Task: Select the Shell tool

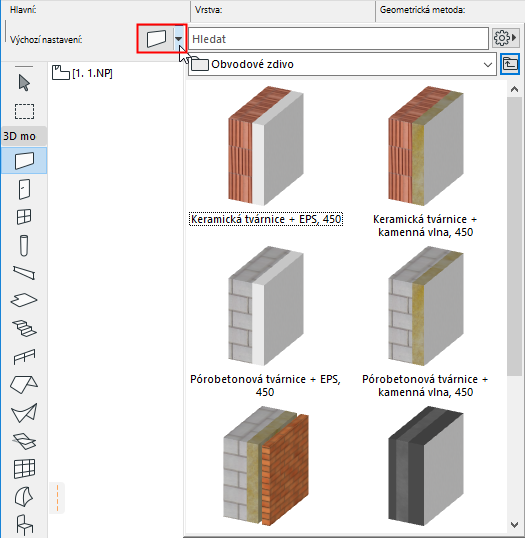Action: [x=24, y=413]
